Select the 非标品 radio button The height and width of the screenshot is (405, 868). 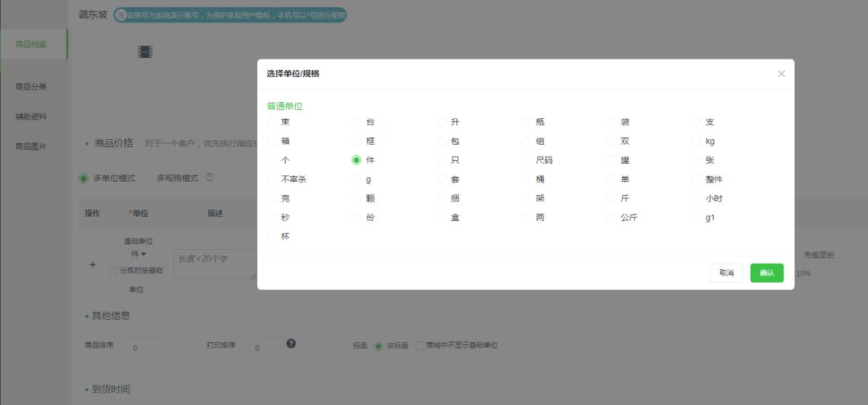tap(379, 346)
